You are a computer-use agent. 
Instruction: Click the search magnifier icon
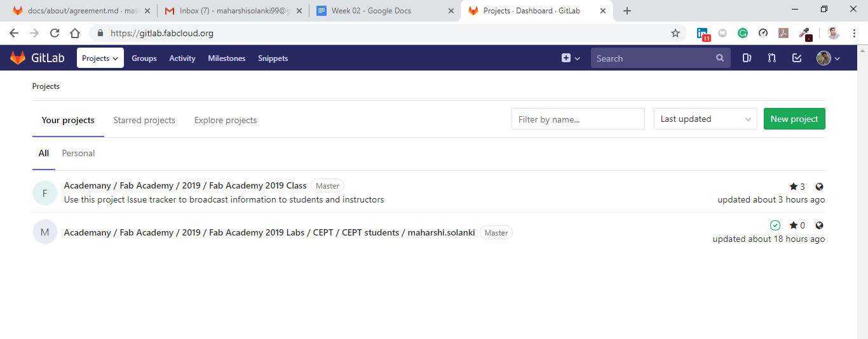pyautogui.click(x=720, y=58)
